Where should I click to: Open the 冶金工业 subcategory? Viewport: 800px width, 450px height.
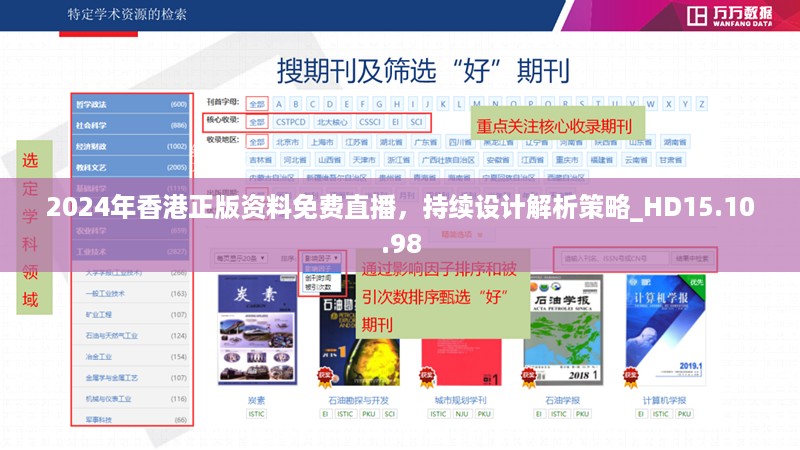pyautogui.click(x=98, y=356)
